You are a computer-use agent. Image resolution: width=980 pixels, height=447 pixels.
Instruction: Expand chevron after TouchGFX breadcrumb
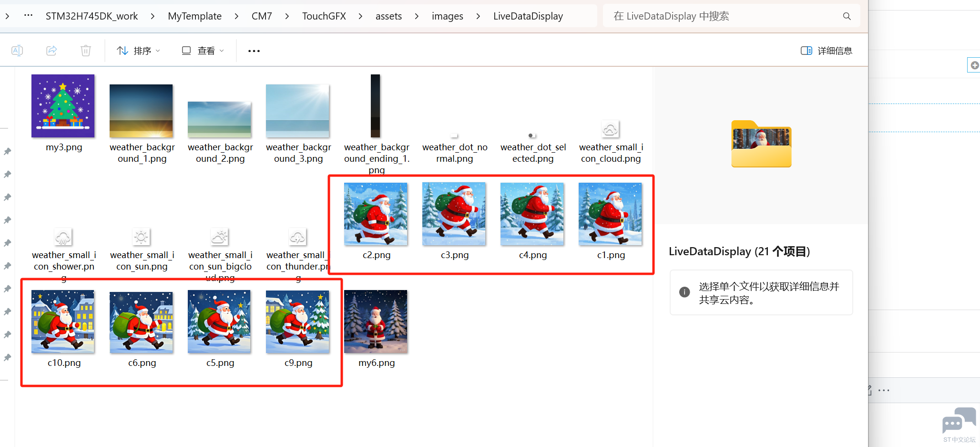[x=360, y=16]
